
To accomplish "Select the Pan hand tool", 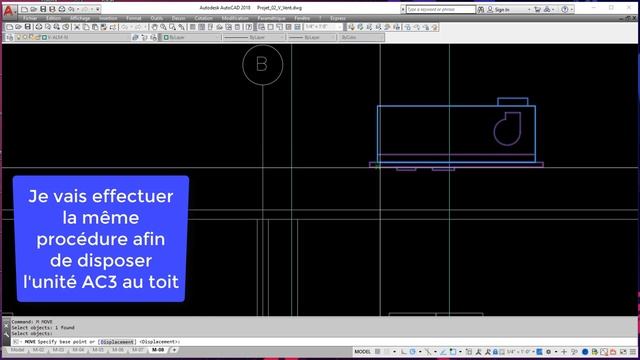I will (154, 27).
